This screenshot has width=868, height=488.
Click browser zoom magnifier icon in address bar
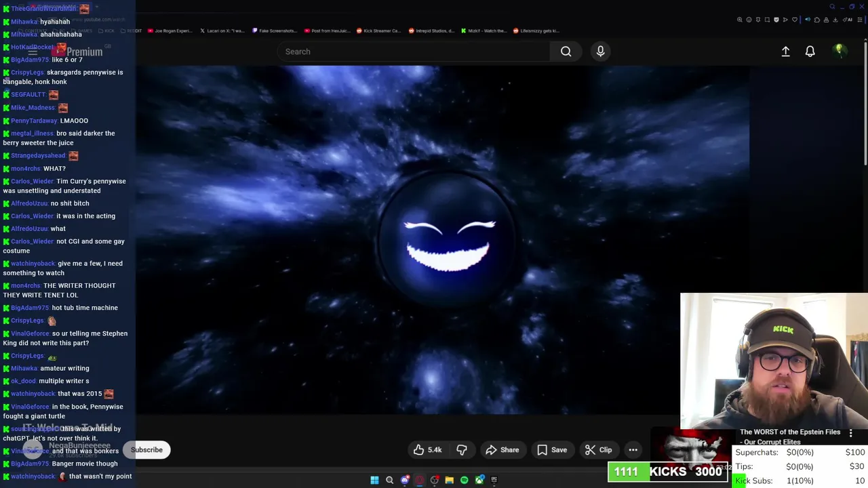740,20
